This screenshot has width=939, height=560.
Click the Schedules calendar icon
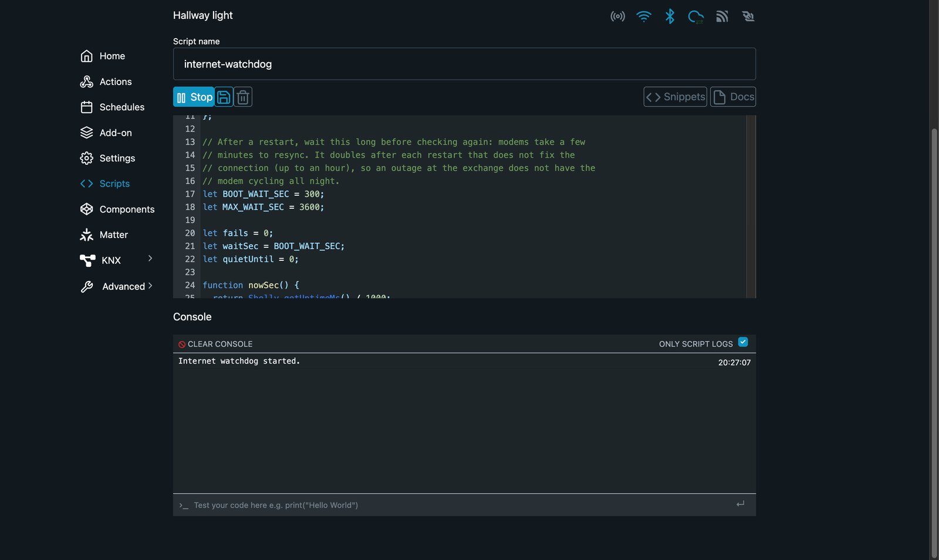click(x=87, y=107)
